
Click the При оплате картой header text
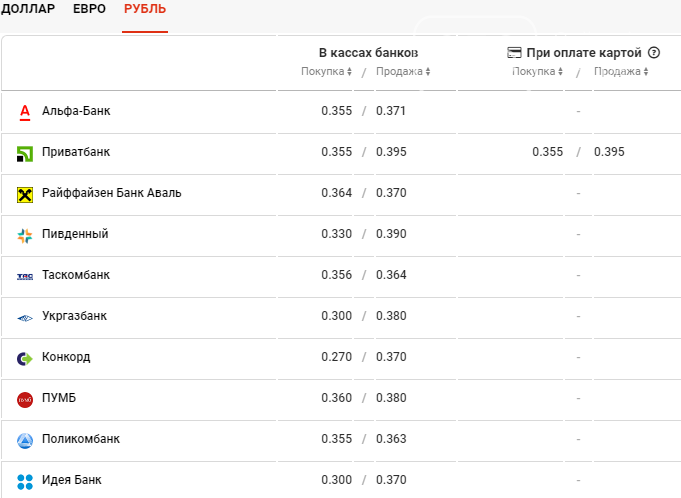click(x=584, y=53)
